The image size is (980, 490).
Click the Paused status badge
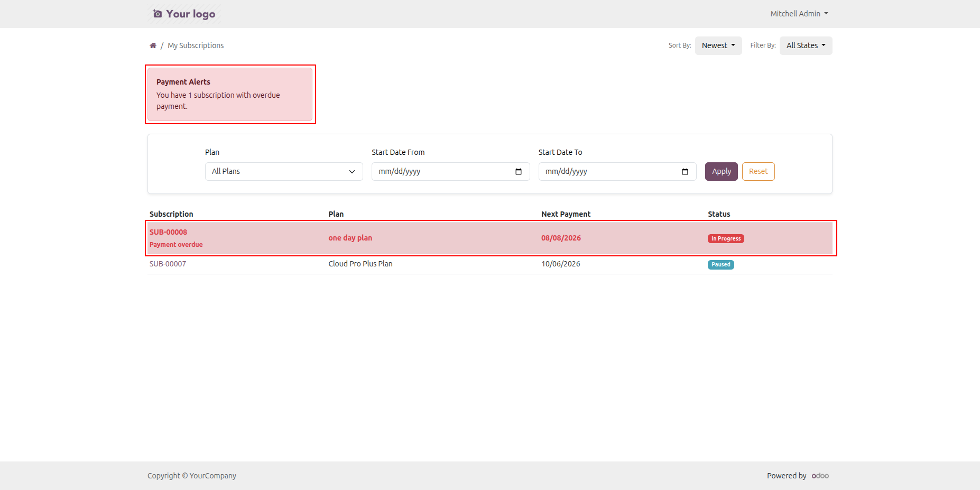[720, 264]
